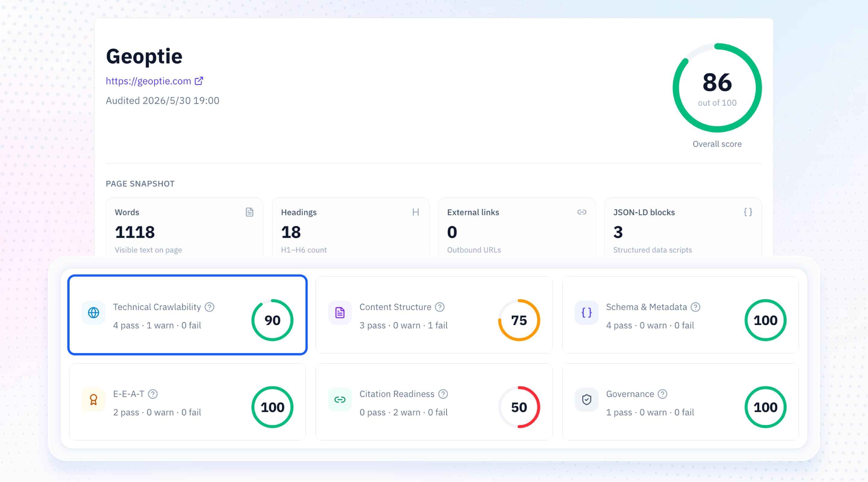Click the Governance help question mark
This screenshot has height=482, width=868.
tap(662, 394)
